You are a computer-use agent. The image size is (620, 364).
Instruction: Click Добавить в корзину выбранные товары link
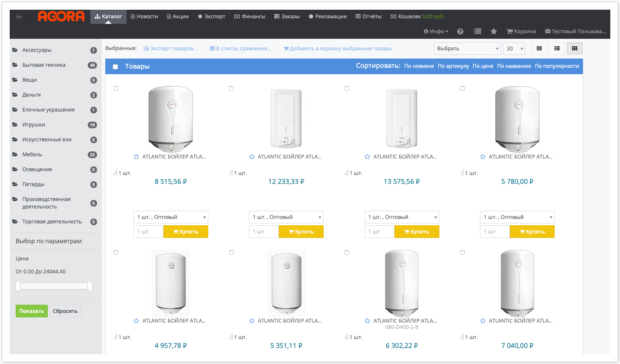(x=338, y=48)
